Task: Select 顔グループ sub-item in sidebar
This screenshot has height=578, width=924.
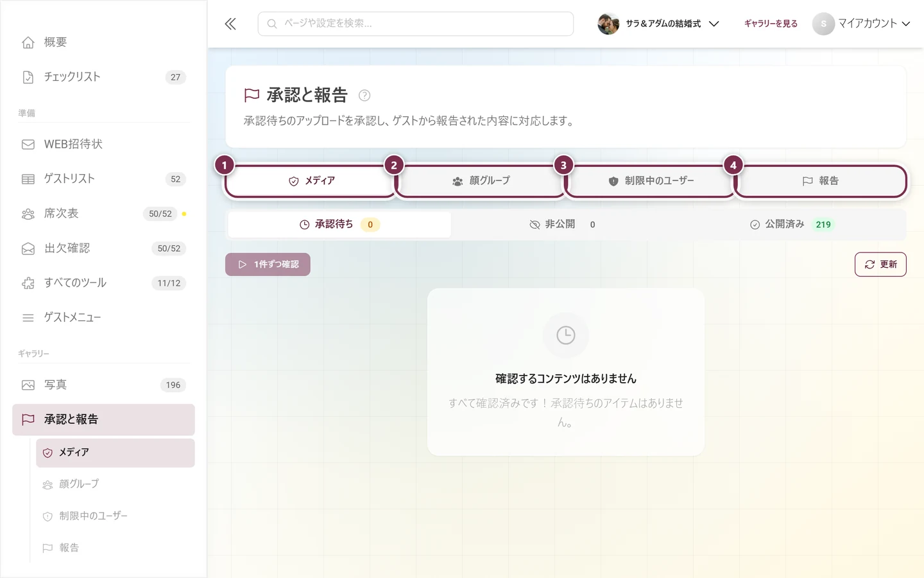Action: (x=116, y=484)
